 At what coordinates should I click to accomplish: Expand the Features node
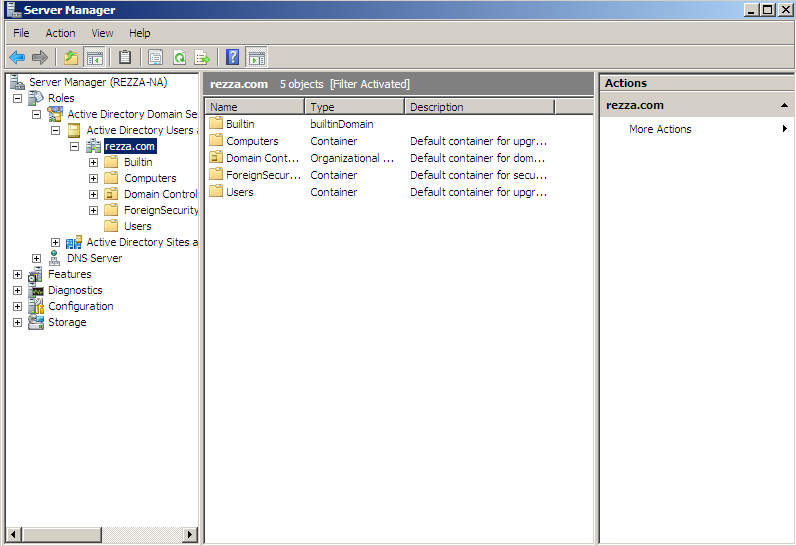tap(18, 275)
